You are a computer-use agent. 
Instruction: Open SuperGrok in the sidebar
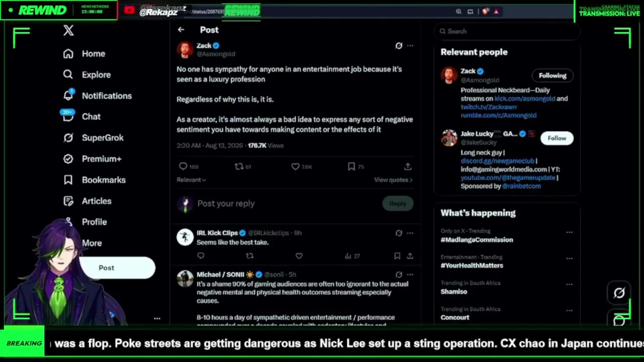93,138
